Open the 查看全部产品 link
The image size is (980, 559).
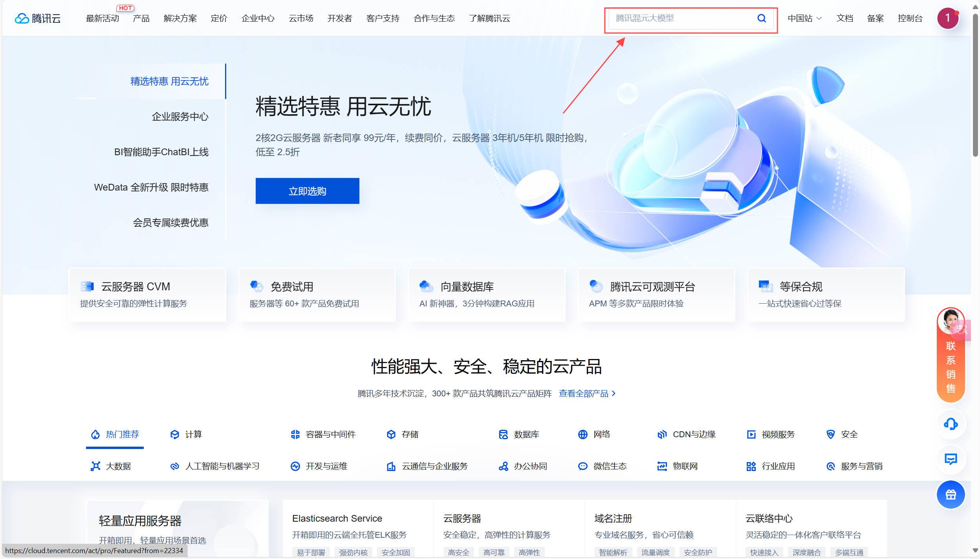[587, 393]
